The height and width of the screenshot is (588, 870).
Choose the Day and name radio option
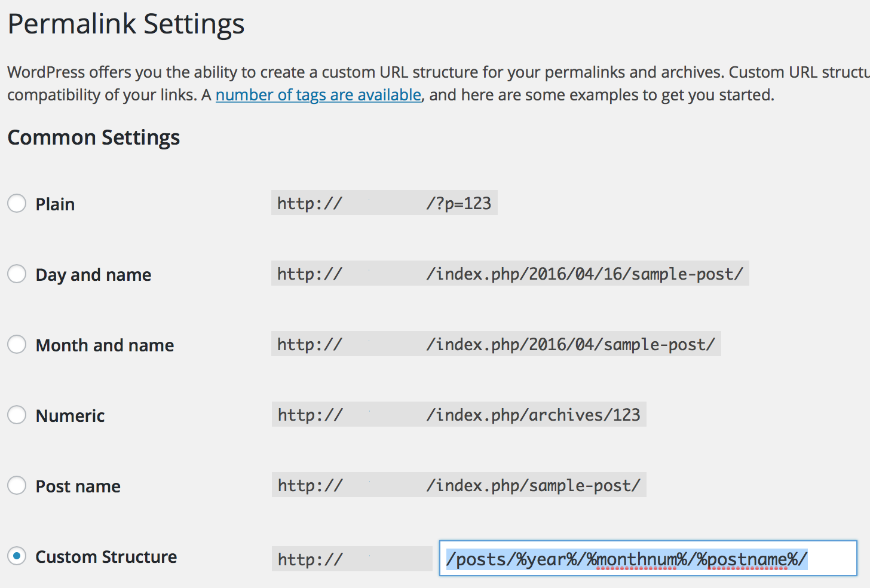click(17, 274)
